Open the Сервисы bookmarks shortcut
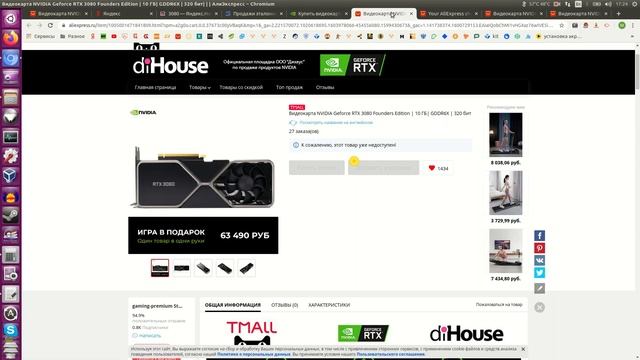The height and width of the screenshot is (360, 640). click(40, 36)
